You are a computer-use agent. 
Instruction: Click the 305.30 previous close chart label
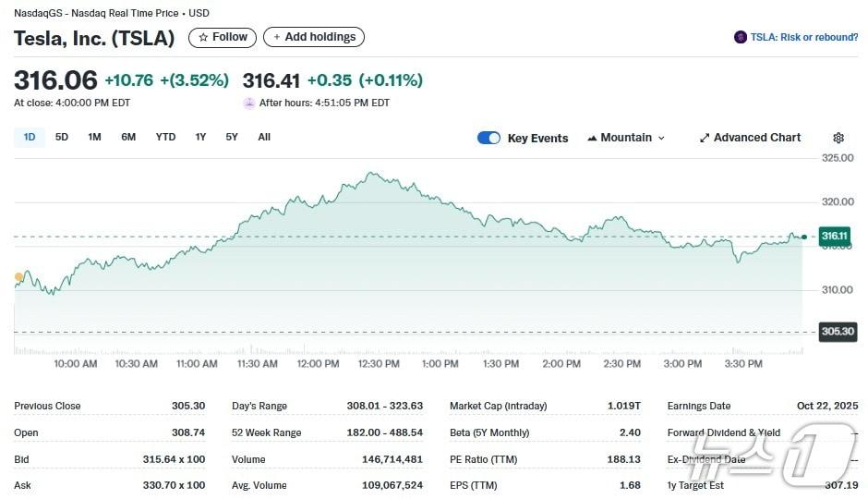pyautogui.click(x=837, y=332)
